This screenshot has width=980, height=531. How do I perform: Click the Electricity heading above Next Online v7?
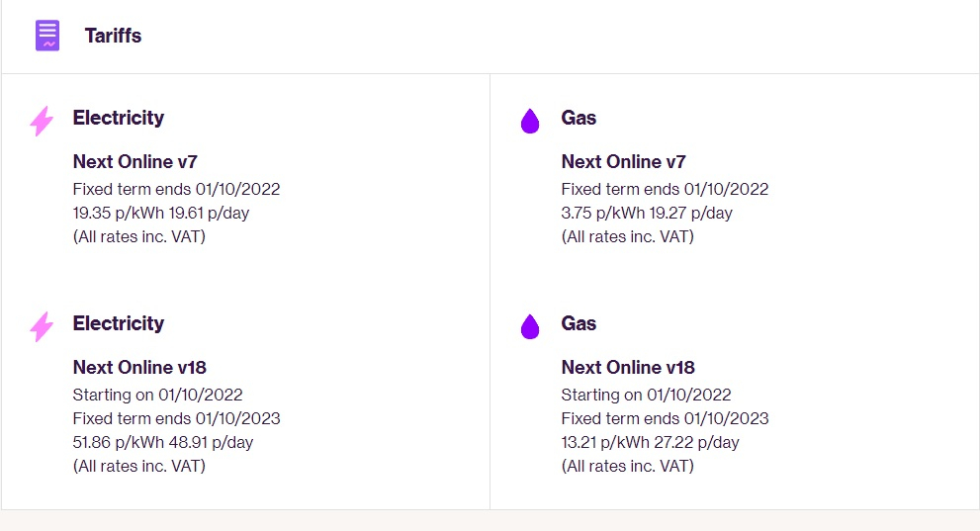(x=119, y=118)
